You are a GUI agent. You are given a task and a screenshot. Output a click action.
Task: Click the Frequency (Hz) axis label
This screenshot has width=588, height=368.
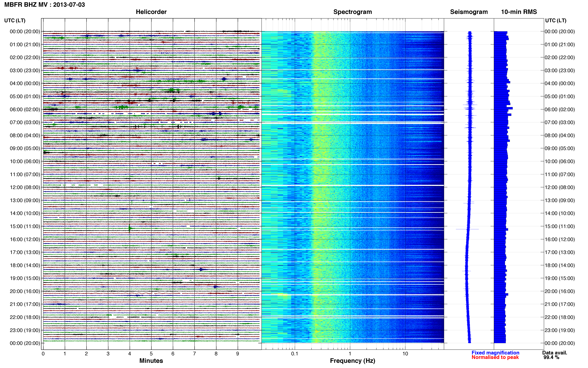[352, 361]
